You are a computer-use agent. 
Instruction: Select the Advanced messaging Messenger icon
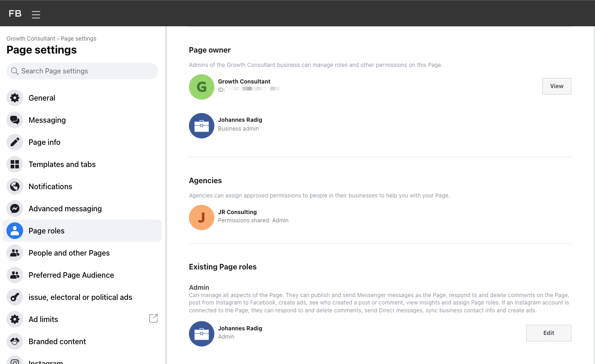click(14, 209)
